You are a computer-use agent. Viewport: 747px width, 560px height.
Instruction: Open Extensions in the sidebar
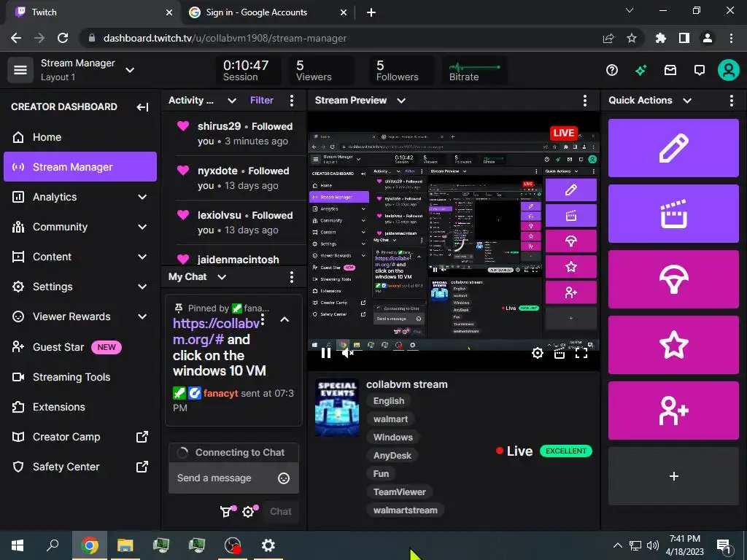(x=80, y=407)
